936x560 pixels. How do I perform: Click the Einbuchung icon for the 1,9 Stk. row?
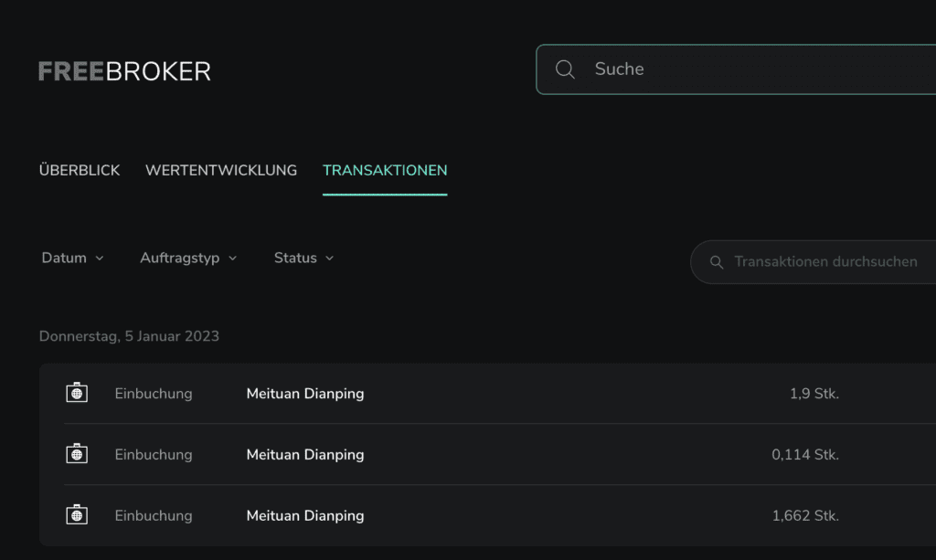pos(77,394)
